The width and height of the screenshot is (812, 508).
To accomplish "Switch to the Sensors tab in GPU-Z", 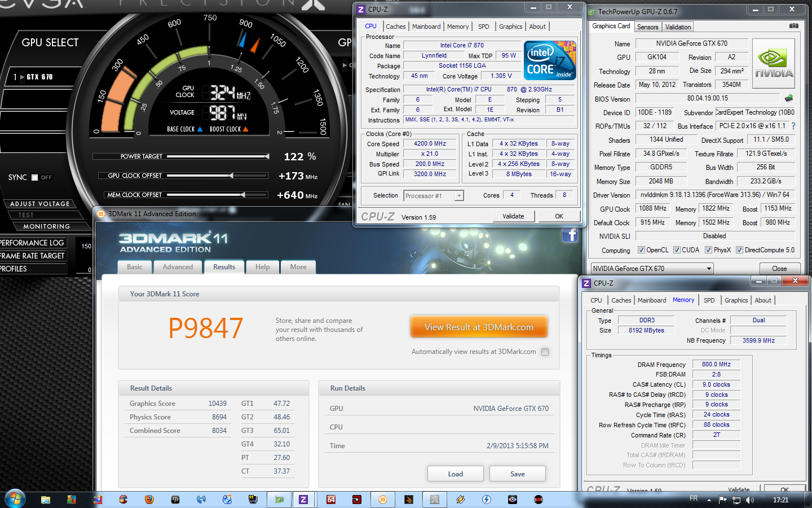I will point(647,27).
